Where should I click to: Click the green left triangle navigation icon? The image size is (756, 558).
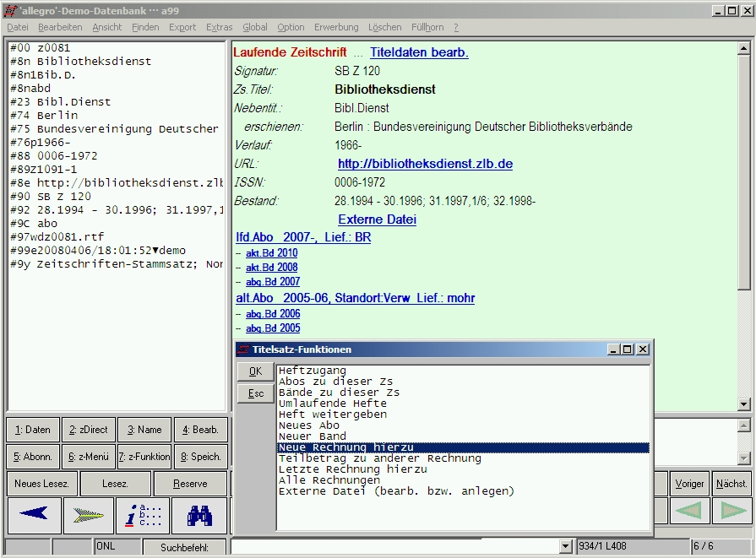click(x=690, y=510)
